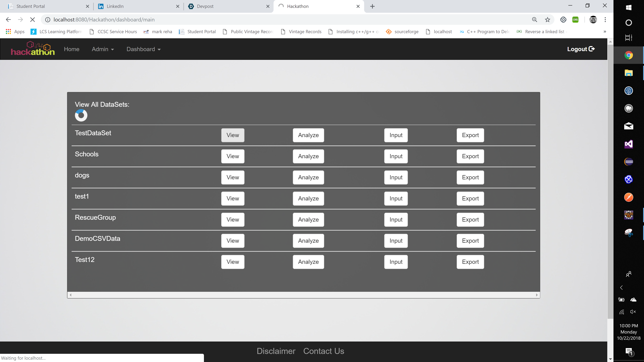The height and width of the screenshot is (362, 644).
Task: Click the green CORS extension icon
Action: point(576,19)
